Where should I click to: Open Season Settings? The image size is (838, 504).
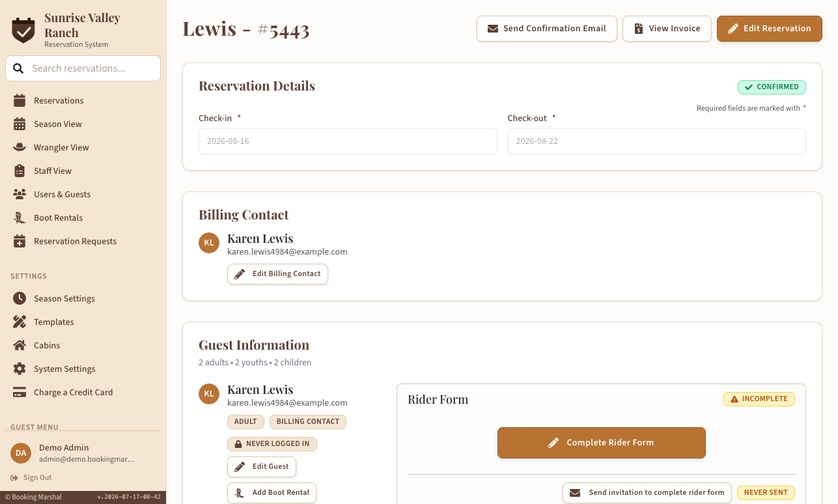(83, 298)
